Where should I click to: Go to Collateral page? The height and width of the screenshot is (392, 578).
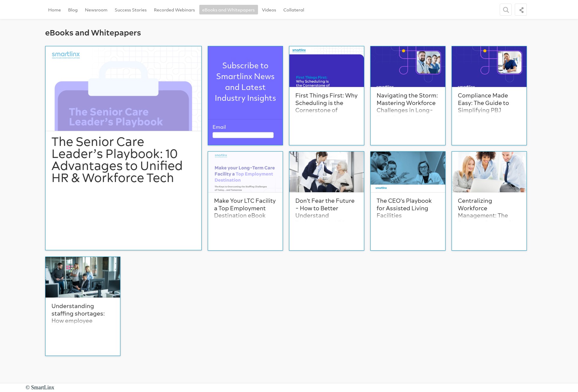[x=294, y=10]
